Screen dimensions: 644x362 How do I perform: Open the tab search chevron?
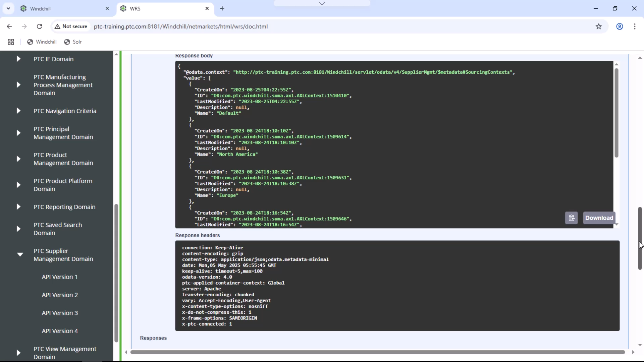point(8,8)
